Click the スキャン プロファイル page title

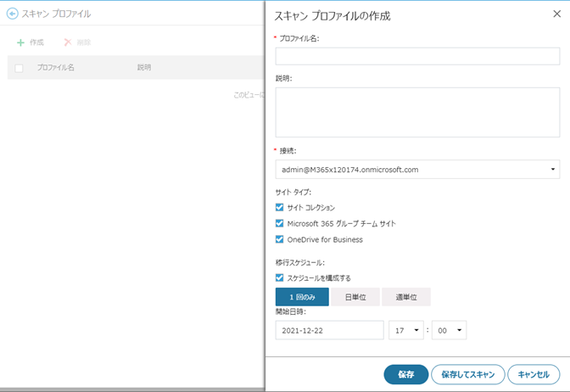click(56, 14)
